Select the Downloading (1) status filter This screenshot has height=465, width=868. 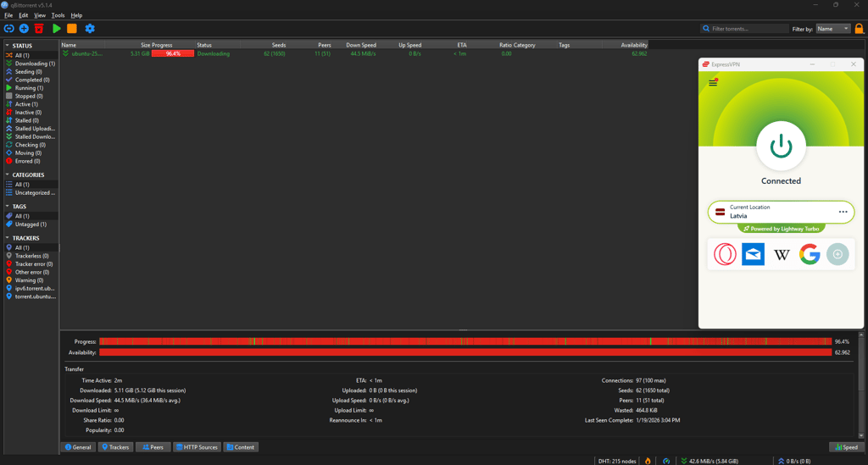(31, 64)
